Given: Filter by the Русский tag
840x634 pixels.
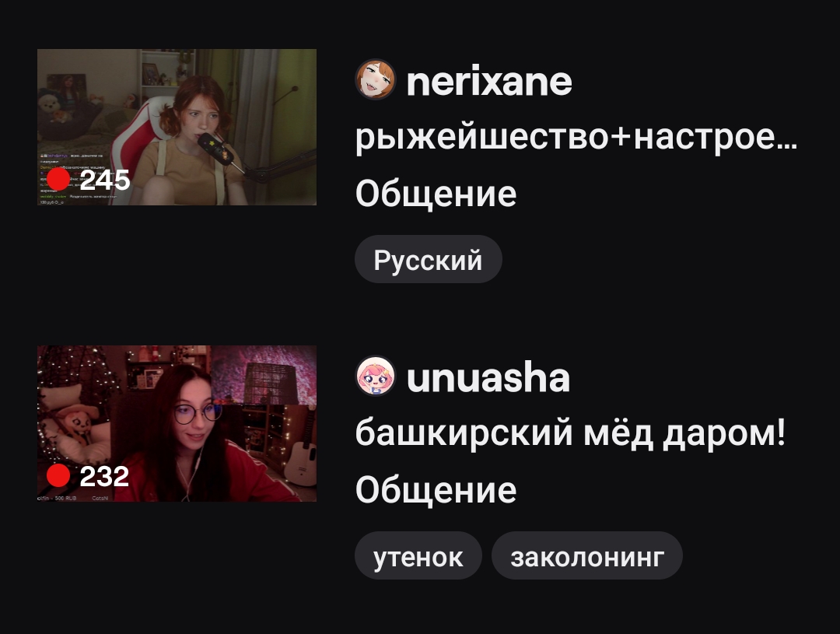Looking at the screenshot, I should (x=428, y=259).
